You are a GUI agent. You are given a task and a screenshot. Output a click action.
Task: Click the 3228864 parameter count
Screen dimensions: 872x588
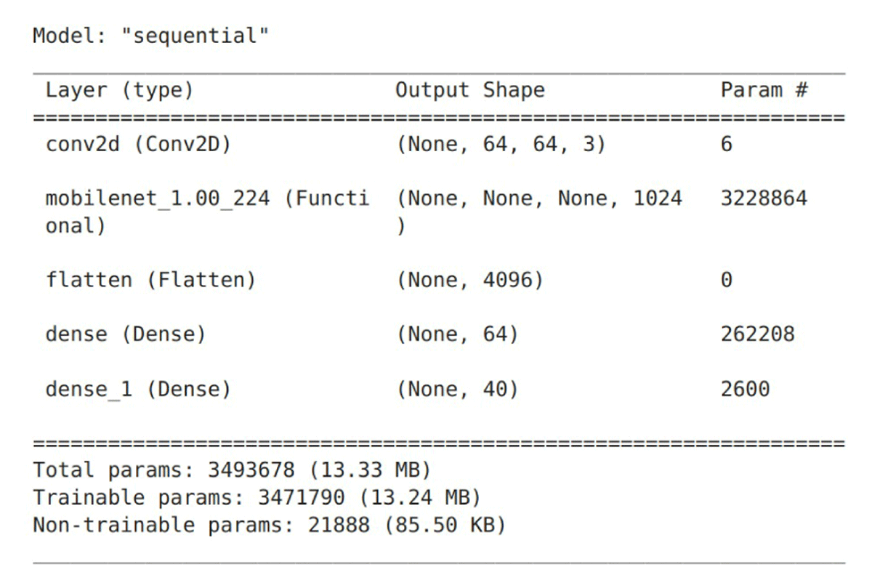click(764, 198)
